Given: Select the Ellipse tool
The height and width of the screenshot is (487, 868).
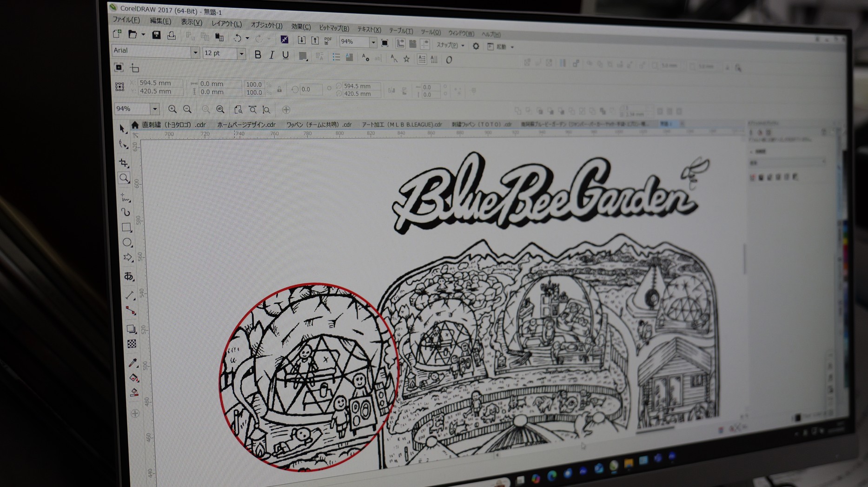Looking at the screenshot, I should pos(127,242).
